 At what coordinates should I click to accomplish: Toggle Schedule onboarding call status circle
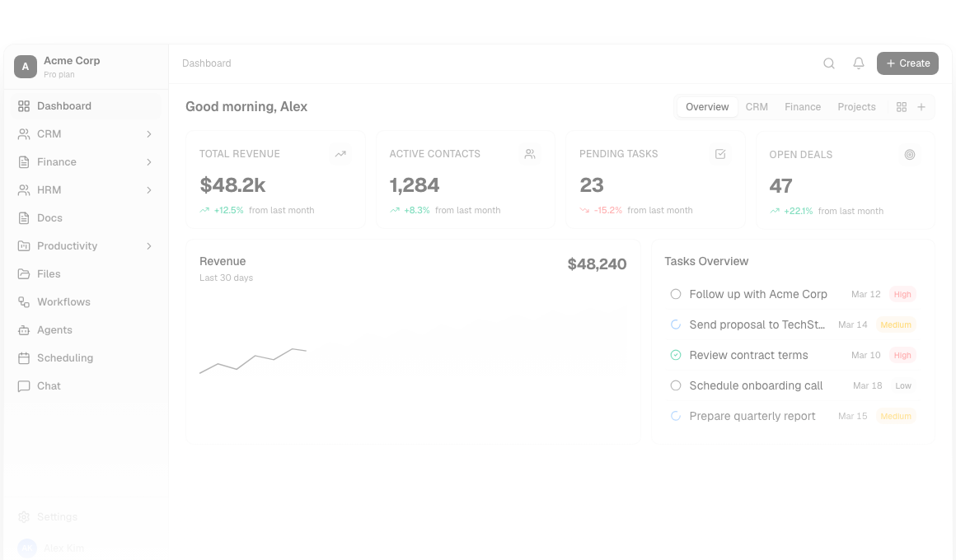coord(676,385)
